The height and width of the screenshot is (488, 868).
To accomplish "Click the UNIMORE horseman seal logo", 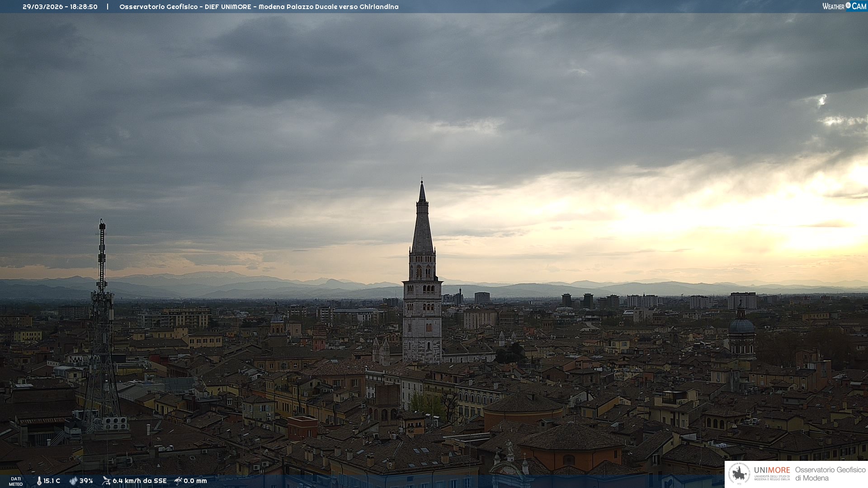I will [740, 474].
